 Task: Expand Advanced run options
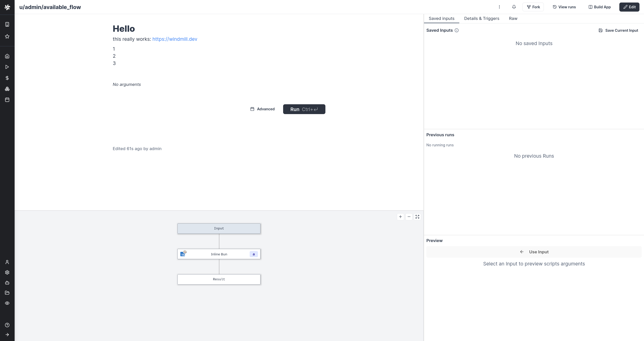click(262, 109)
